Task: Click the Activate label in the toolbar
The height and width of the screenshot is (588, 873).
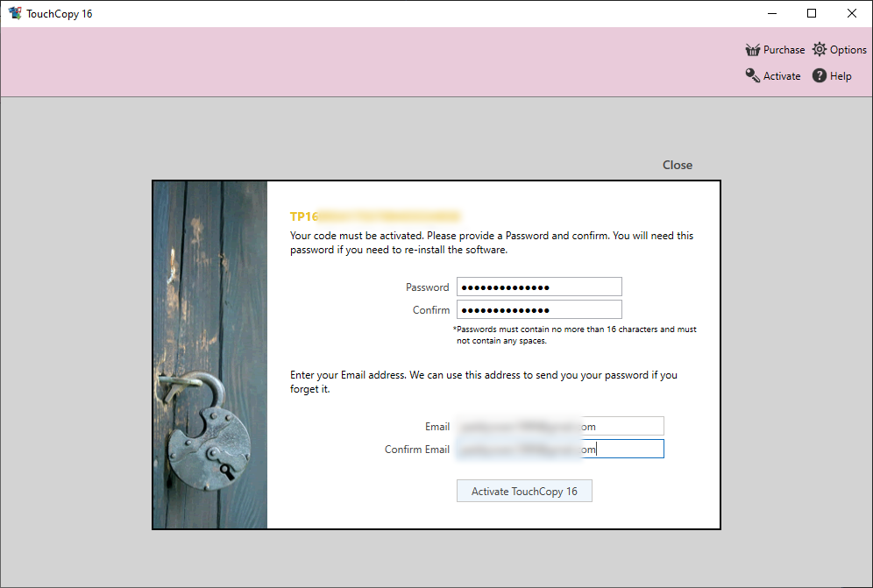Action: [782, 76]
